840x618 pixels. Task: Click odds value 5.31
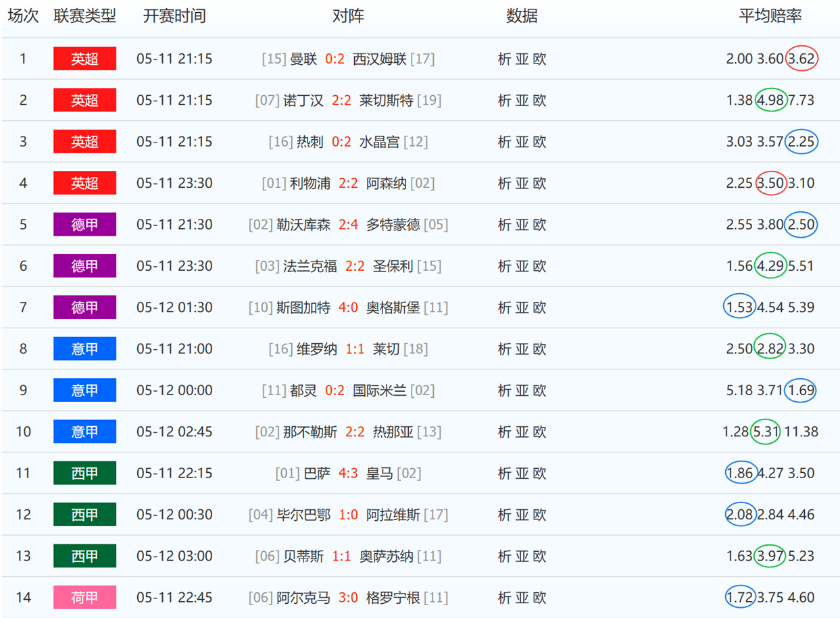(x=766, y=432)
